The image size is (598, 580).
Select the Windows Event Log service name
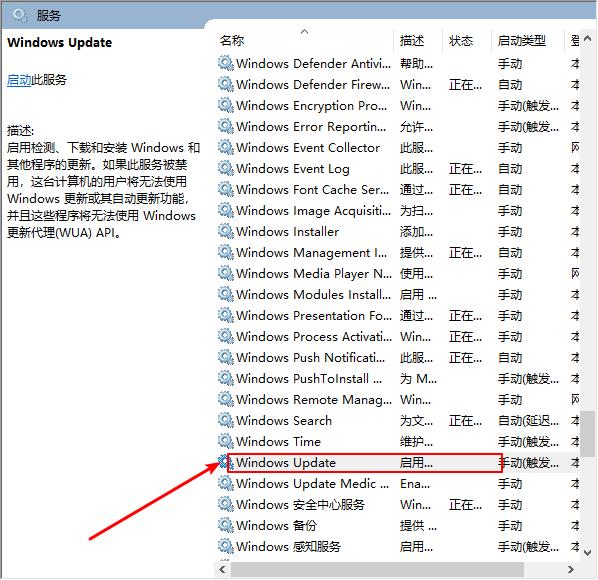(293, 169)
